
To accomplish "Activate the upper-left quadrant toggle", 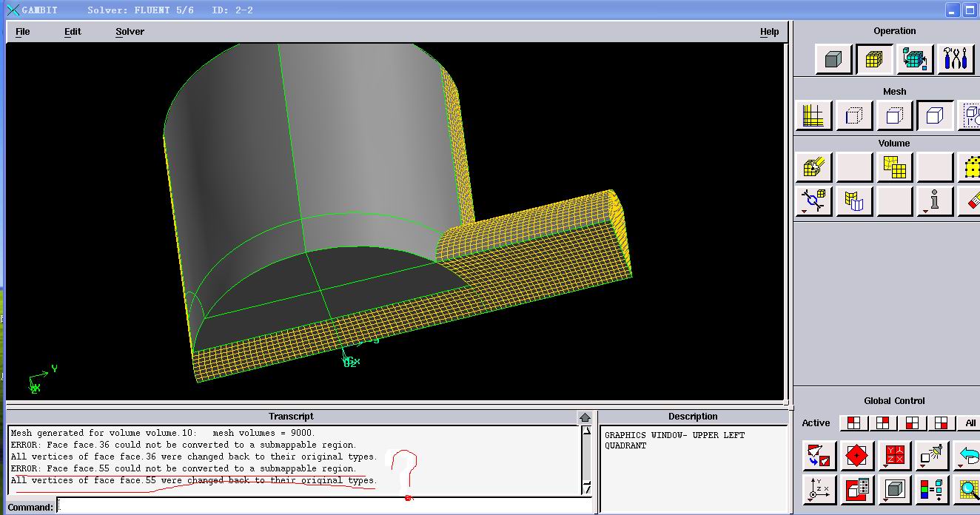I will [x=854, y=423].
